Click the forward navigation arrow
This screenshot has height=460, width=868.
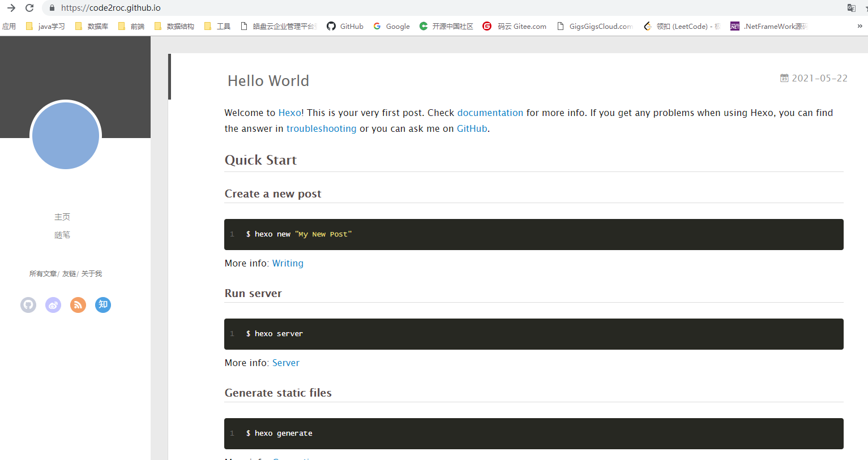tap(11, 8)
